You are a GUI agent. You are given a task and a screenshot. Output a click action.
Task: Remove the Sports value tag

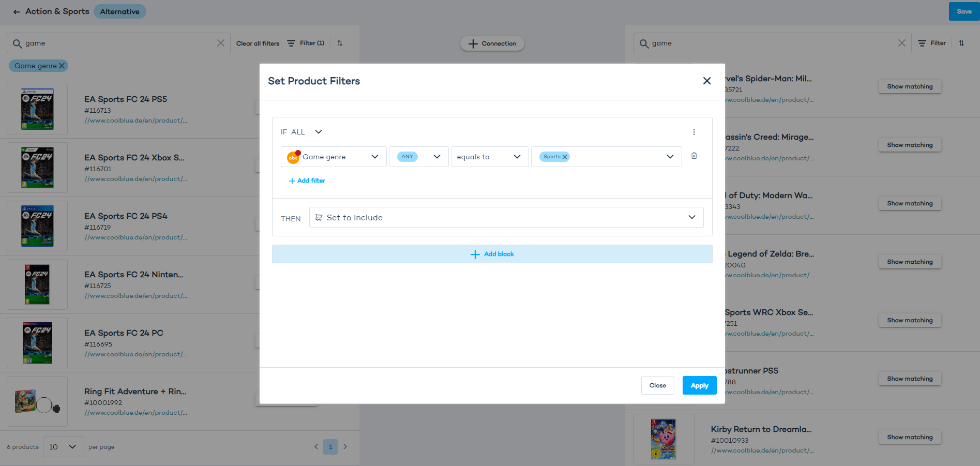pyautogui.click(x=565, y=157)
